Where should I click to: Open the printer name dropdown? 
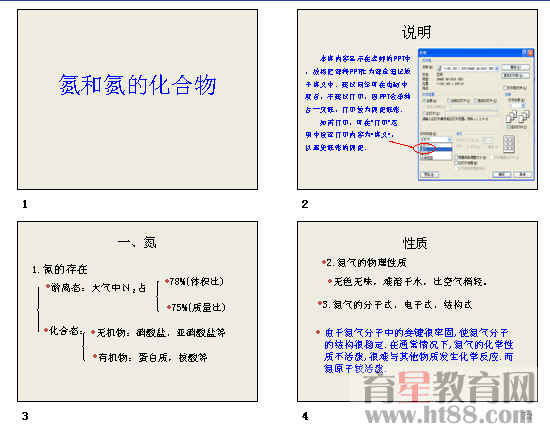pos(497,68)
